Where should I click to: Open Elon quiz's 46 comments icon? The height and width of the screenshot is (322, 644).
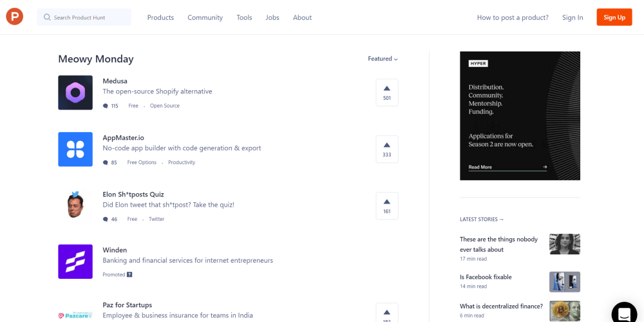click(105, 220)
